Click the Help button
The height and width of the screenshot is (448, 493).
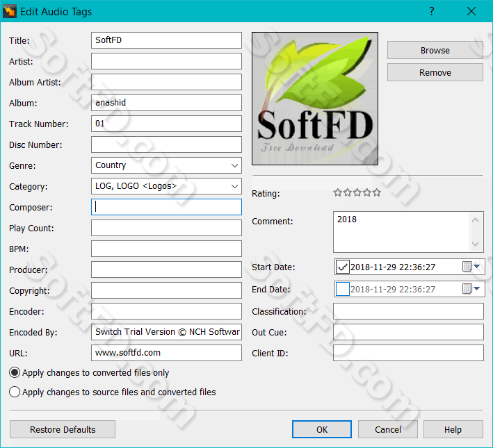click(x=453, y=429)
